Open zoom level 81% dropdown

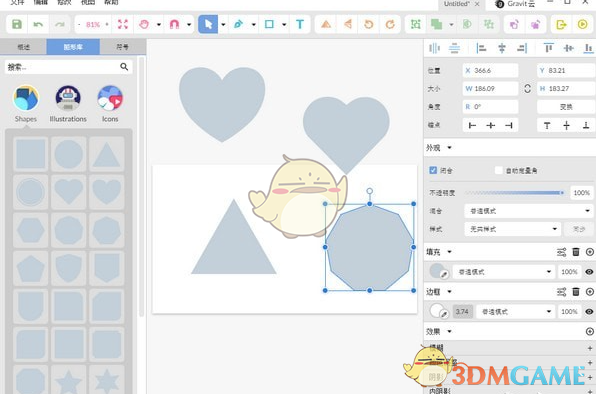pyautogui.click(x=93, y=25)
